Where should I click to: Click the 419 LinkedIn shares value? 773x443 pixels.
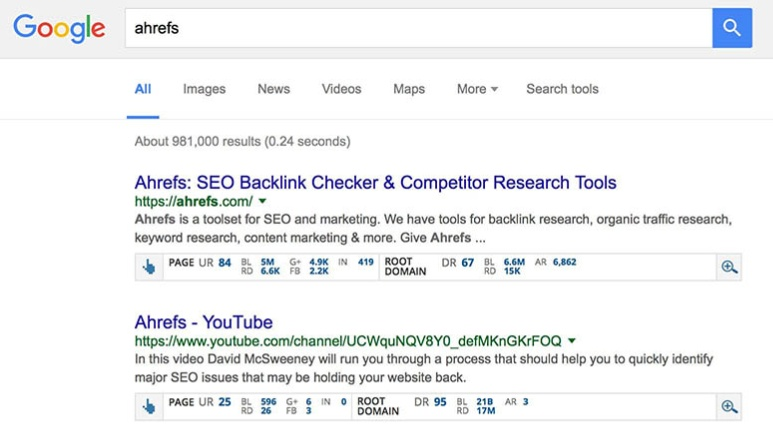pyautogui.click(x=366, y=262)
